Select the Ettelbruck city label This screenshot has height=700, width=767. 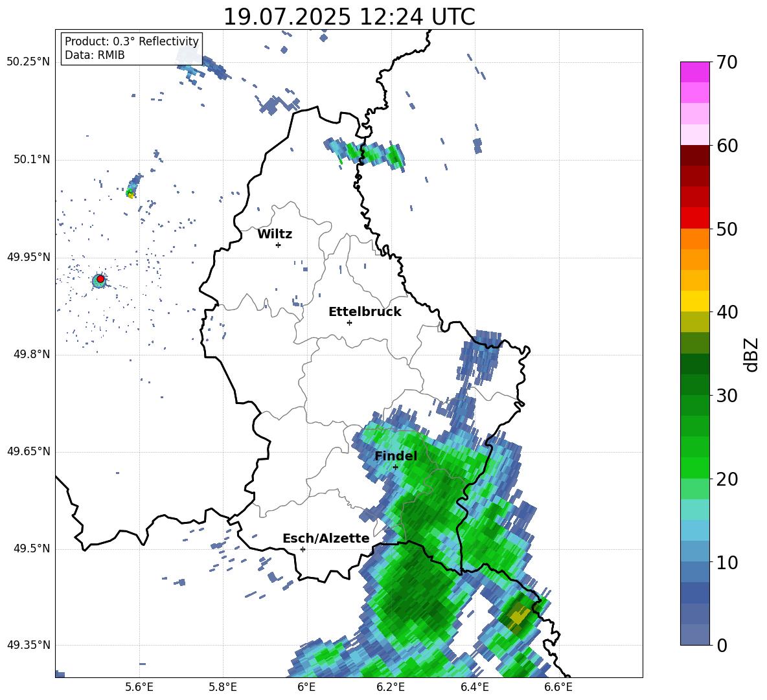[365, 312]
